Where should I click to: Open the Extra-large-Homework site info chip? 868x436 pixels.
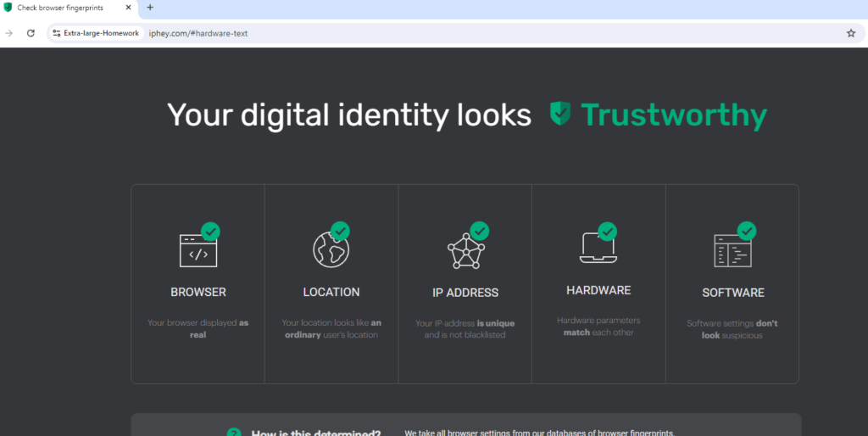[x=95, y=33]
